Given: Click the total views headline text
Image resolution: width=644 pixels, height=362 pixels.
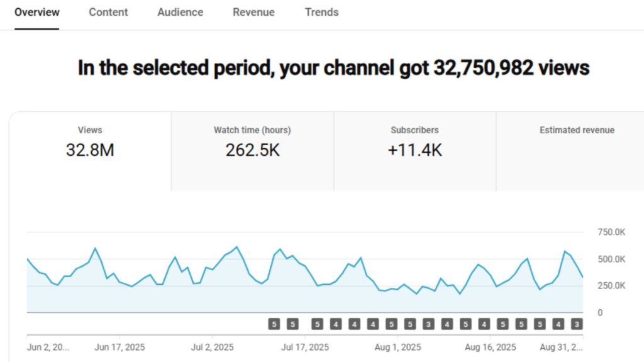Looking at the screenshot, I should (x=333, y=68).
